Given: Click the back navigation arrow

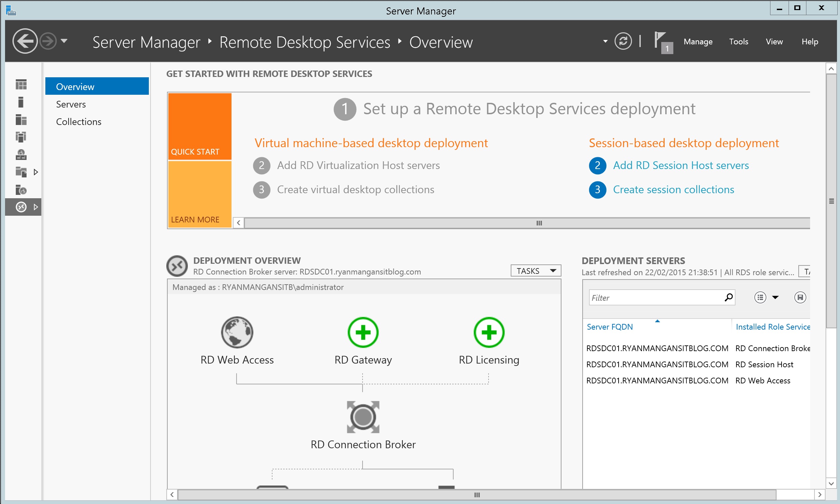Looking at the screenshot, I should coord(25,41).
